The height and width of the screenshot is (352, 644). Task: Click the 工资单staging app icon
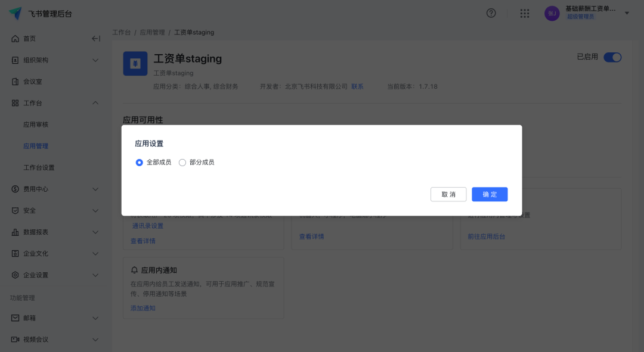tap(135, 64)
